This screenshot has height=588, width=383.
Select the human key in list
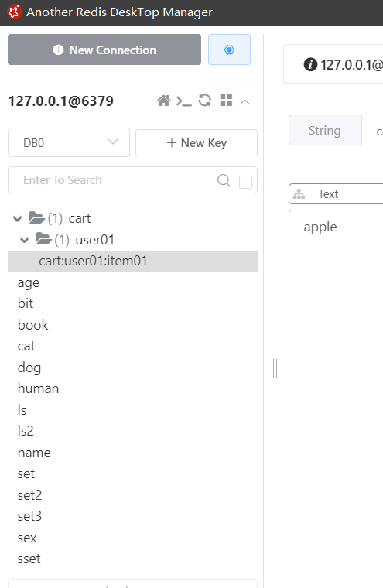coord(38,388)
